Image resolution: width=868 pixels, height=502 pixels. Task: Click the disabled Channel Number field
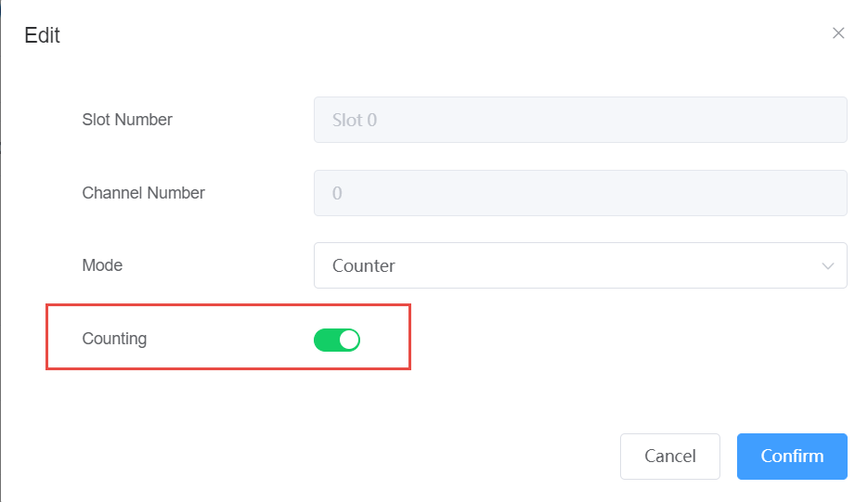[579, 193]
